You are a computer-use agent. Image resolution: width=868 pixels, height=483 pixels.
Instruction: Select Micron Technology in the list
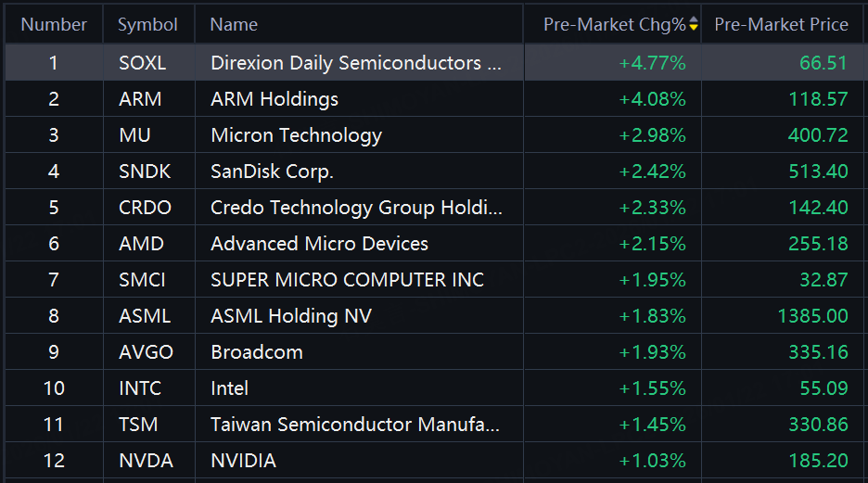coord(296,135)
